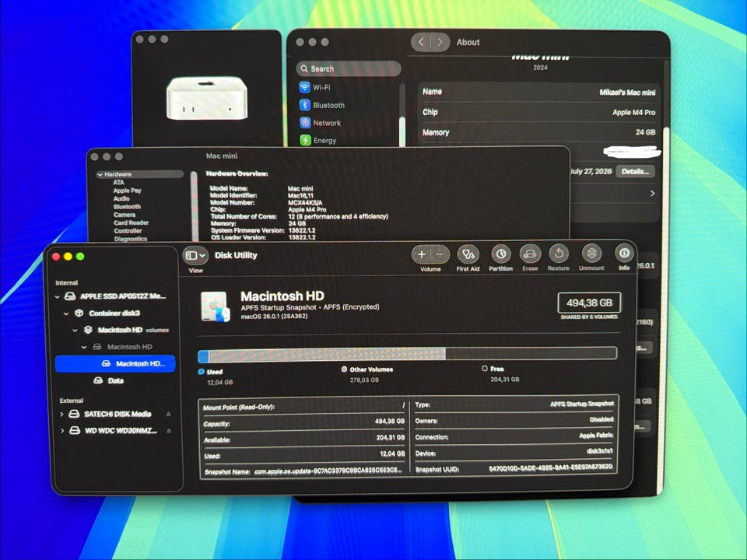The image size is (747, 560).
Task: Click the Other Volumes legend swatch
Action: tap(344, 369)
